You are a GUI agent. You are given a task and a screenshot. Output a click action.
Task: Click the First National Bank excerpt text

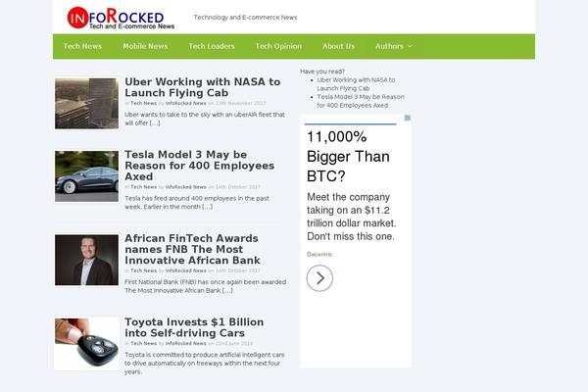[205, 286]
